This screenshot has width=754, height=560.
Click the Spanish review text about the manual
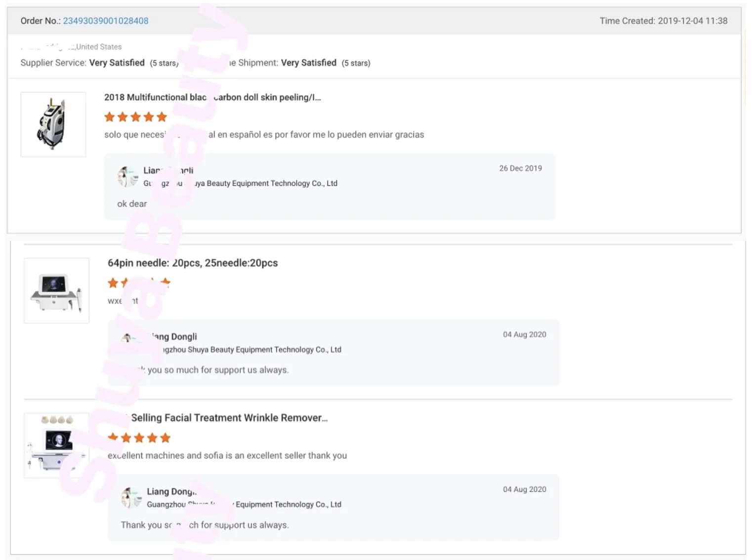(x=264, y=134)
